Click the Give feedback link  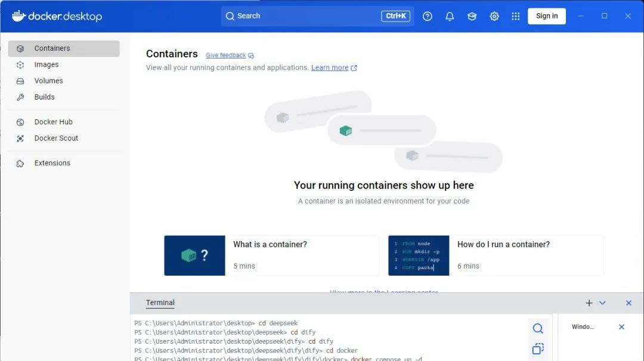pos(226,55)
